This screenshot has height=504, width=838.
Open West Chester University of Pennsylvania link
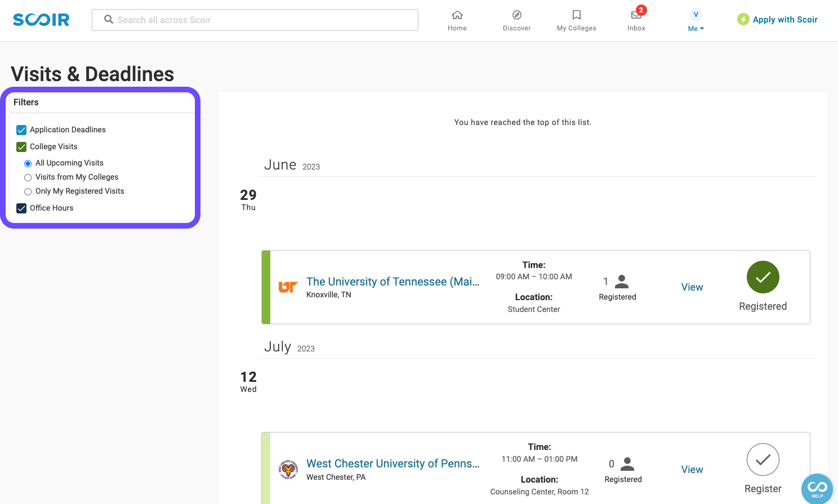pos(393,463)
